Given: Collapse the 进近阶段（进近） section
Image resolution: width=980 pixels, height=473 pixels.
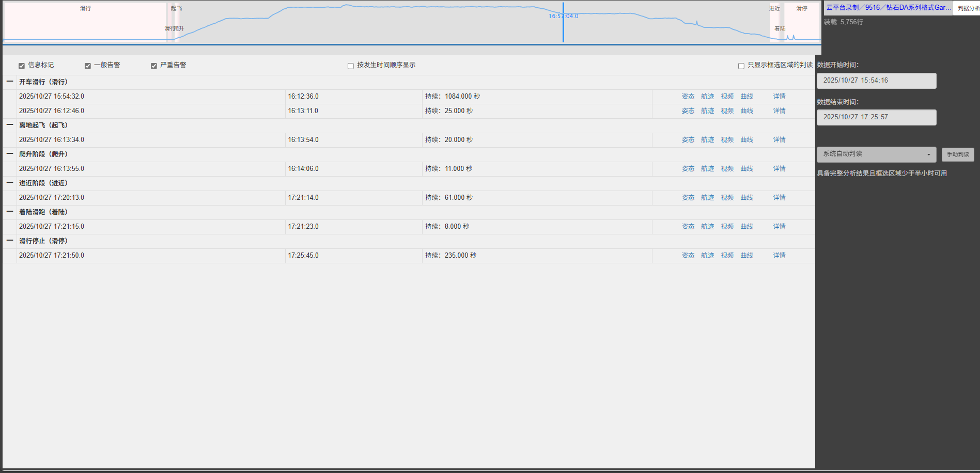Looking at the screenshot, I should pyautogui.click(x=10, y=183).
